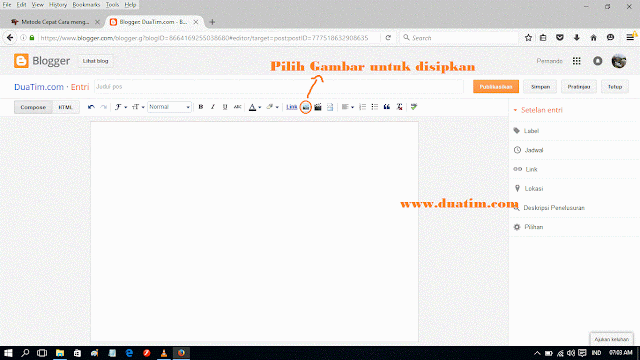Apply blockquote formatting

387,107
